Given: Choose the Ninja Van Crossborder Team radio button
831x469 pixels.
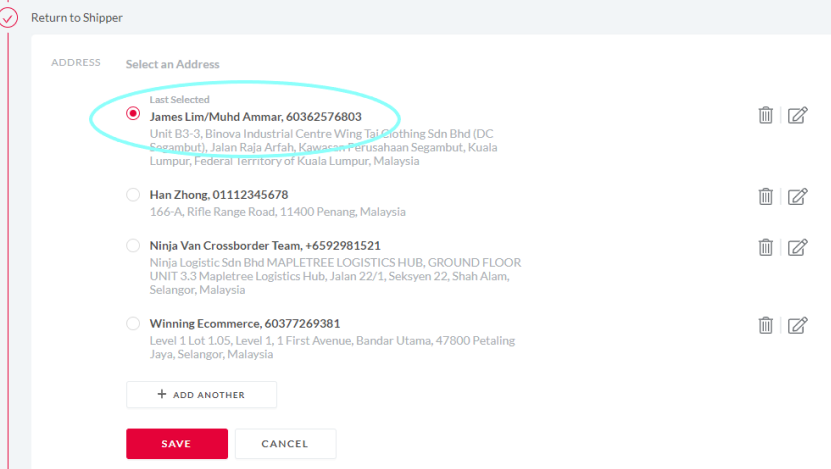Looking at the screenshot, I should 133,245.
